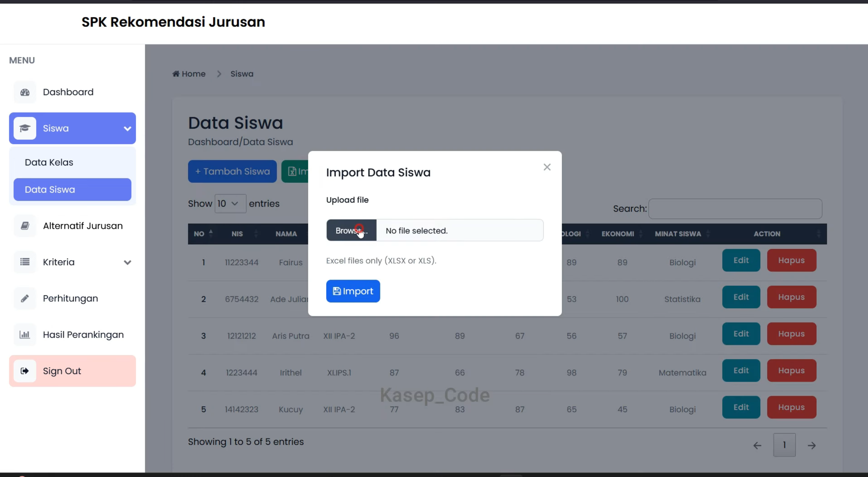
Task: Select Data Siswa submenu item
Action: point(72,190)
